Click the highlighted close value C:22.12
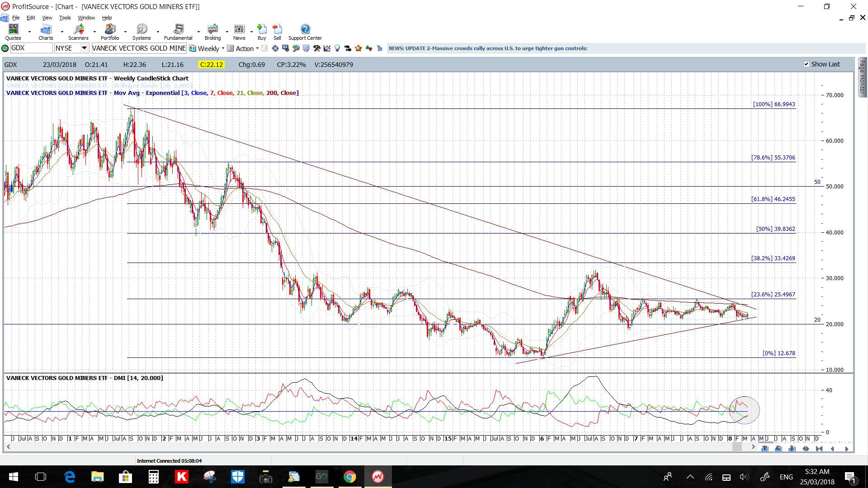Viewport: 868px width, 488px height. point(212,65)
